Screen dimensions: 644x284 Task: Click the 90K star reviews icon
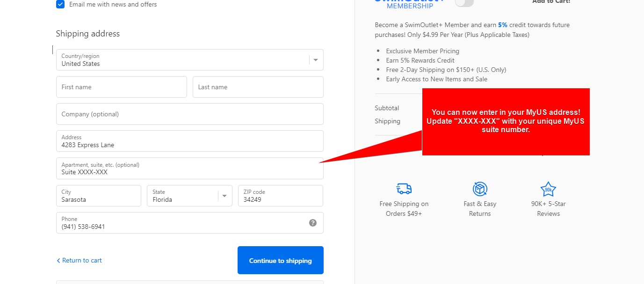[548, 189]
